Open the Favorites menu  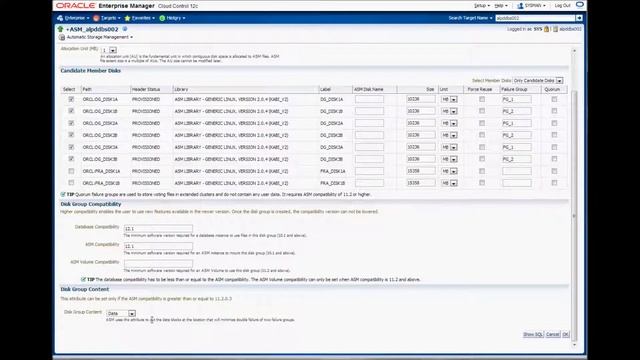click(x=143, y=18)
